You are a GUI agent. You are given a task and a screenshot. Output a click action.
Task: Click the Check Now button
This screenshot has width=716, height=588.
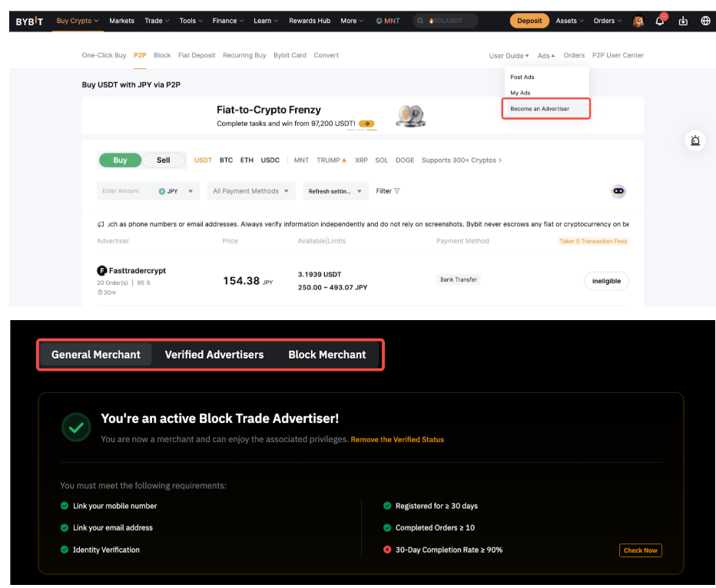point(640,550)
